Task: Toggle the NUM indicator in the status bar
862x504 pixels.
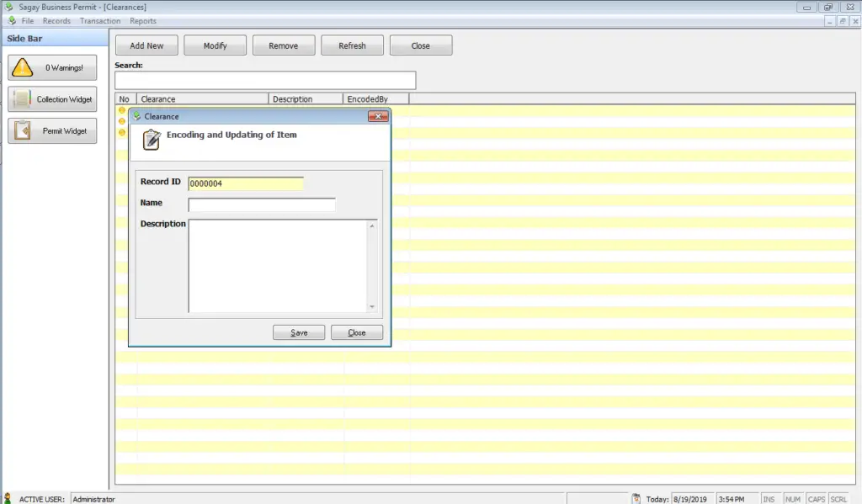Action: click(792, 499)
